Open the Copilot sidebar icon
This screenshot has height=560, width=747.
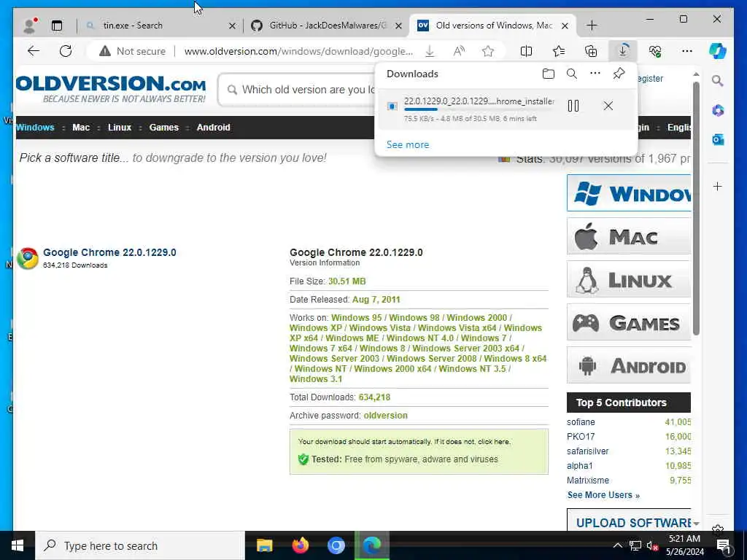tap(718, 51)
